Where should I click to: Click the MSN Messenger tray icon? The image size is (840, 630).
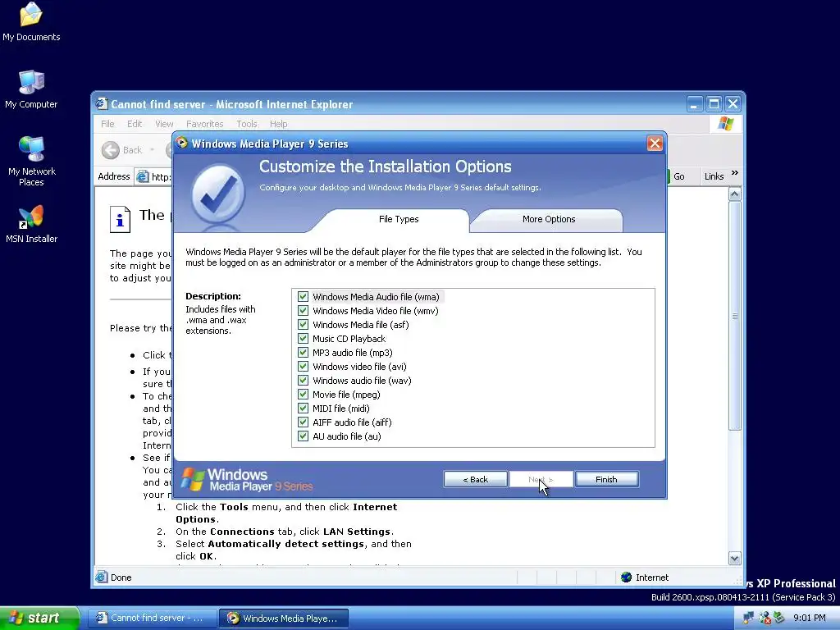[x=765, y=618]
